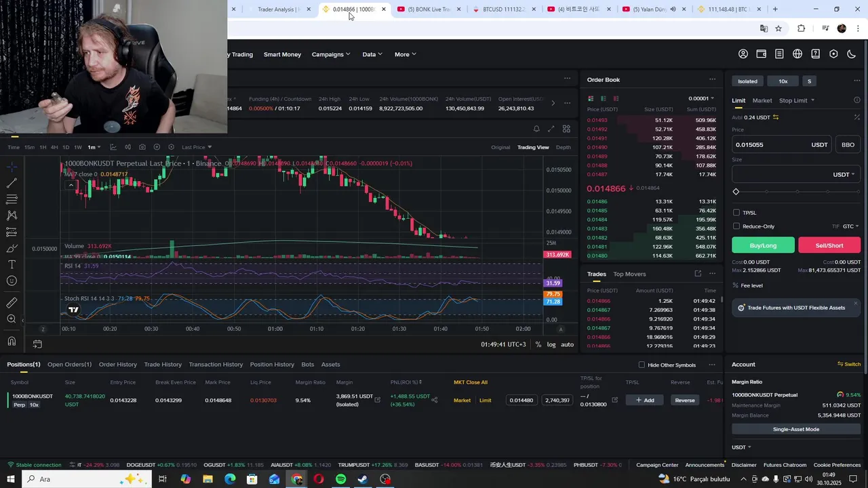868x488 pixels.
Task: Check Hide Other Symbols
Action: click(642, 365)
